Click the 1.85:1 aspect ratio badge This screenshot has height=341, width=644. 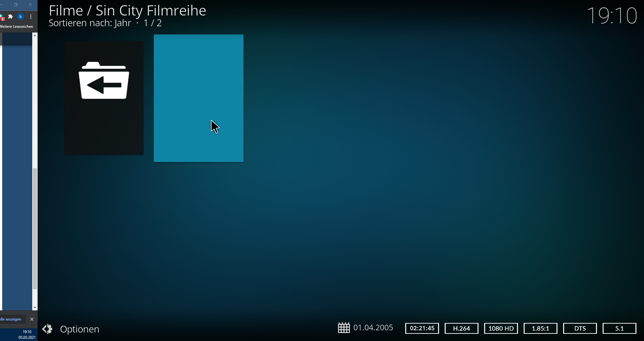pyautogui.click(x=540, y=328)
